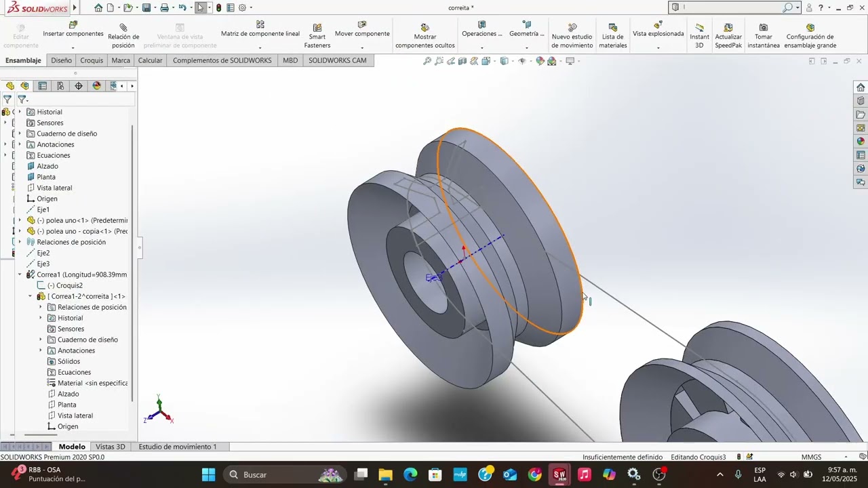Screen dimensions: 868x488
Task: Expand the top-level Historial folder
Action: tap(20, 112)
